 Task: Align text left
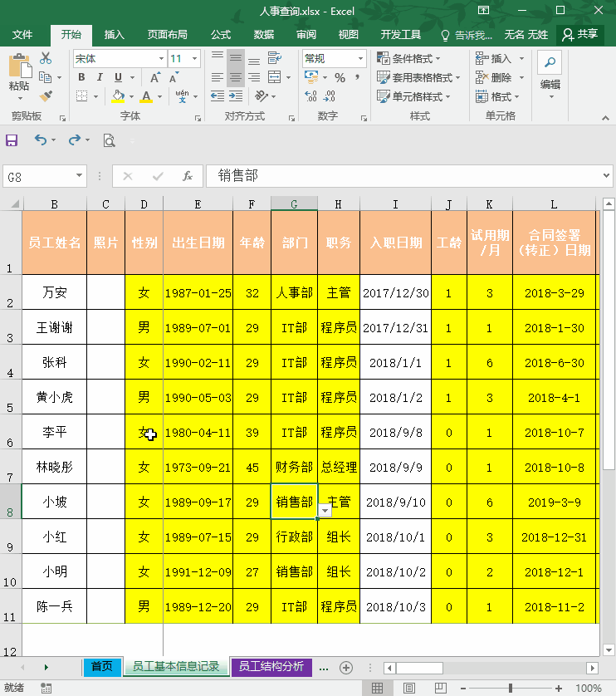(218, 77)
